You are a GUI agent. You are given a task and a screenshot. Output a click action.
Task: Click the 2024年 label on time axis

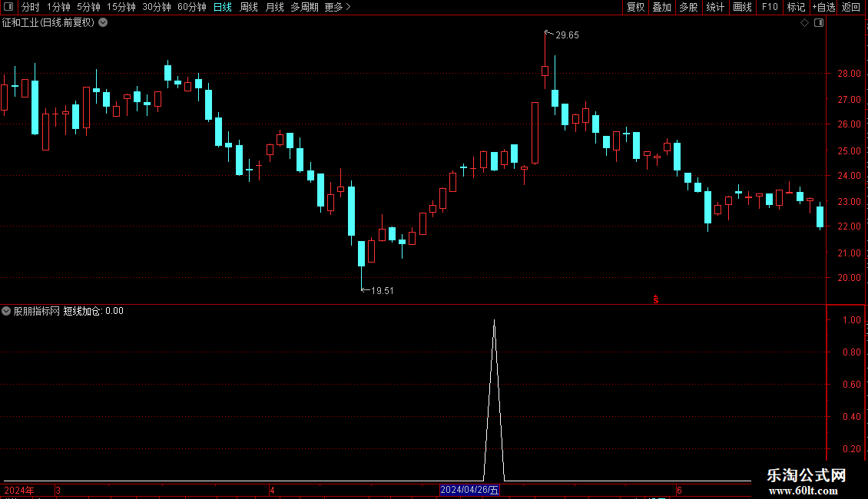19,490
